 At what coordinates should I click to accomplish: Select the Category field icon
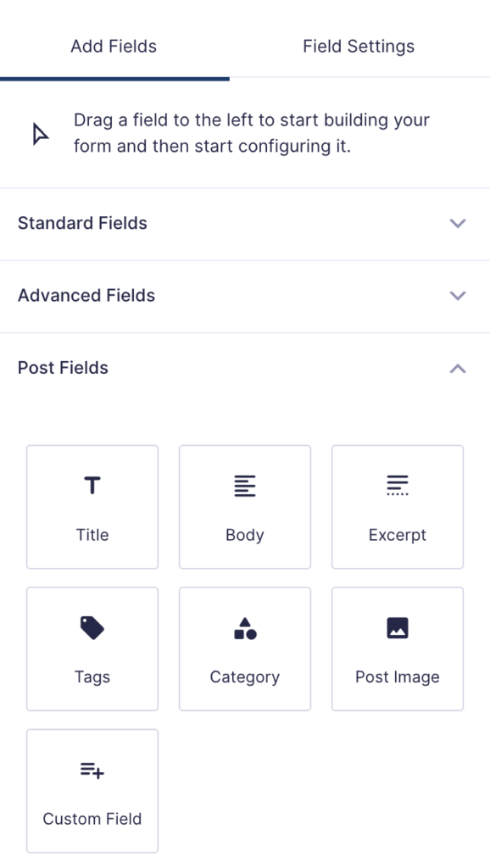click(x=244, y=627)
